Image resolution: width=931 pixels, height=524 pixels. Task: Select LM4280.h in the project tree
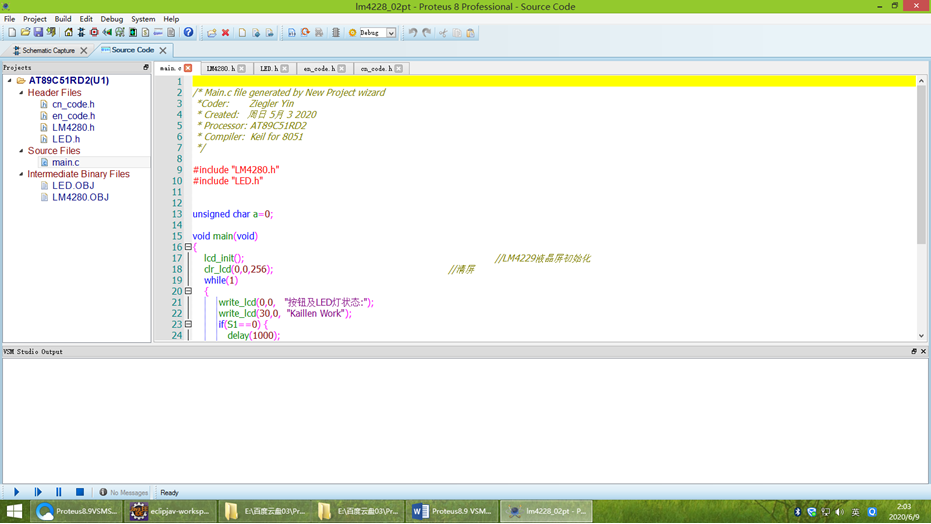click(73, 127)
